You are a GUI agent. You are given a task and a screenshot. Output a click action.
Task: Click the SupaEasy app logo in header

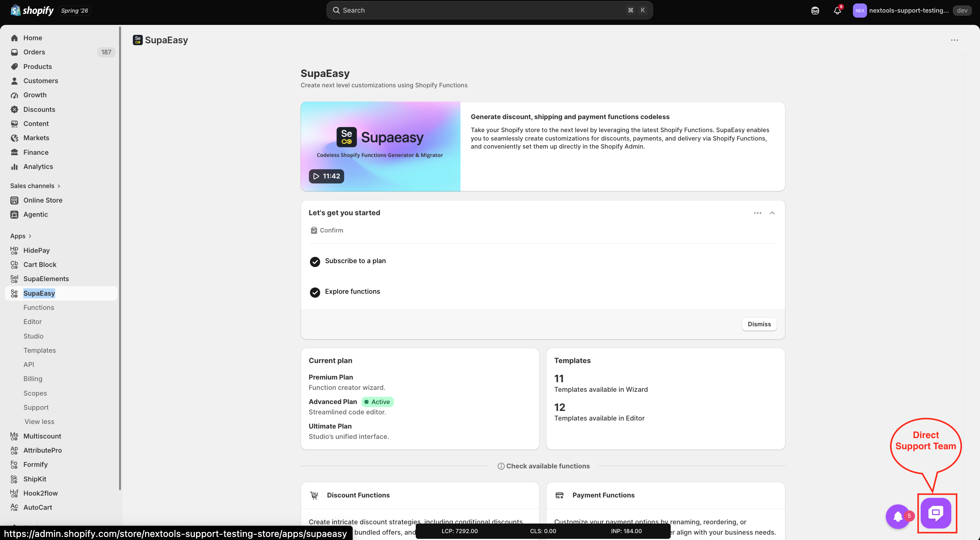(x=138, y=40)
